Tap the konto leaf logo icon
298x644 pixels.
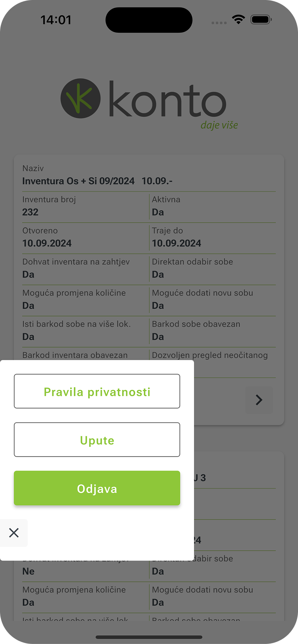[x=81, y=99]
